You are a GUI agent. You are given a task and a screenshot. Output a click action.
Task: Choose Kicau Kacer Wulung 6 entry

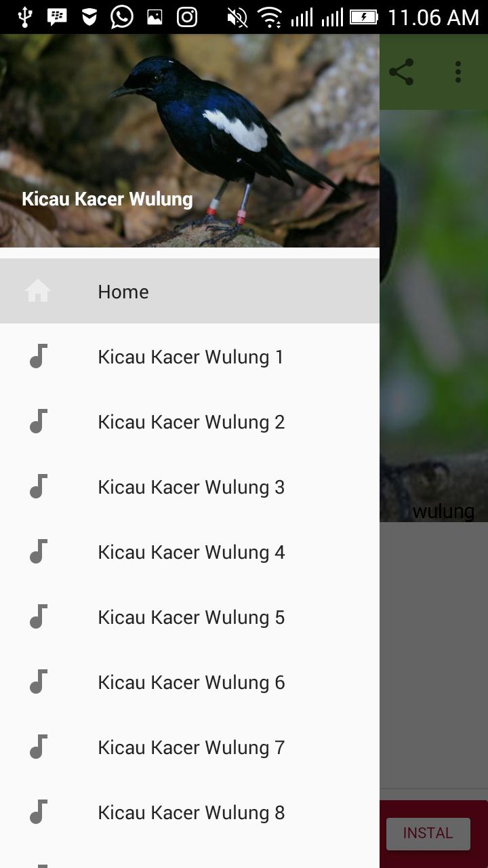[190, 682]
